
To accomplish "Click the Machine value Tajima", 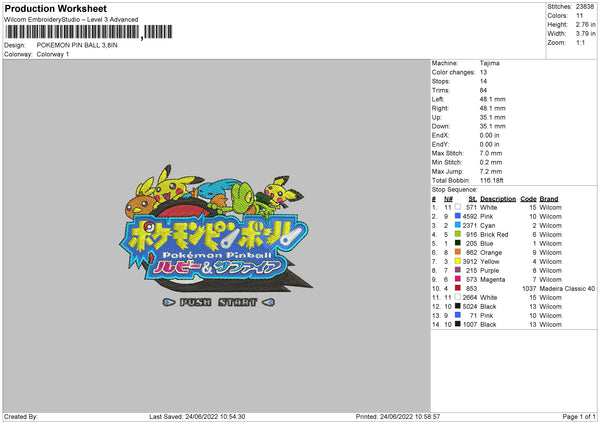I will tap(489, 63).
